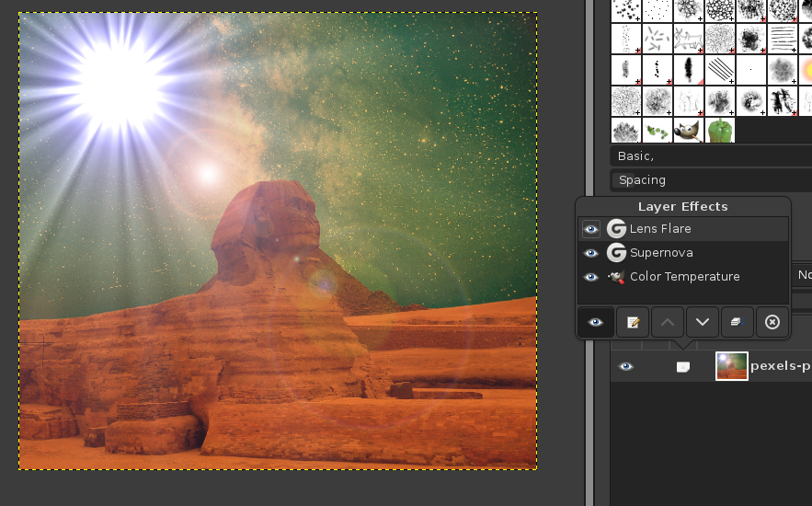Choose the large black vertical blotch brush
Viewport: 812px width, 506px height.
(x=688, y=69)
